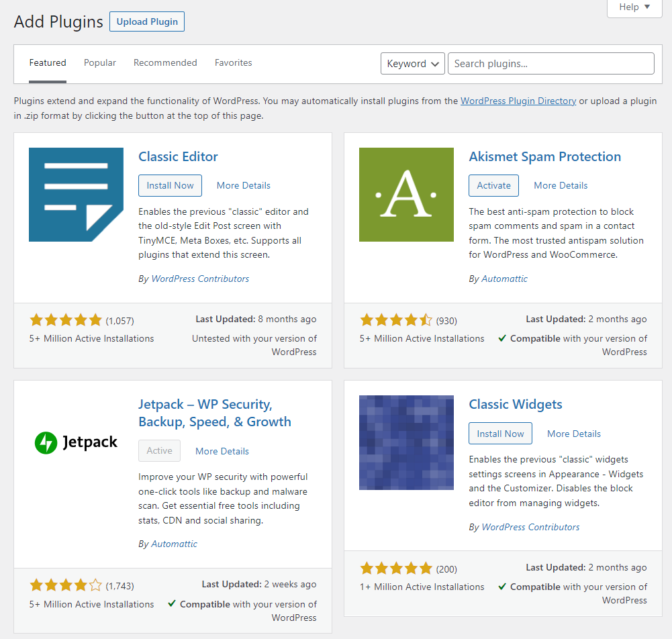
Task: Click Classic Widgets' star rating
Action: [397, 569]
